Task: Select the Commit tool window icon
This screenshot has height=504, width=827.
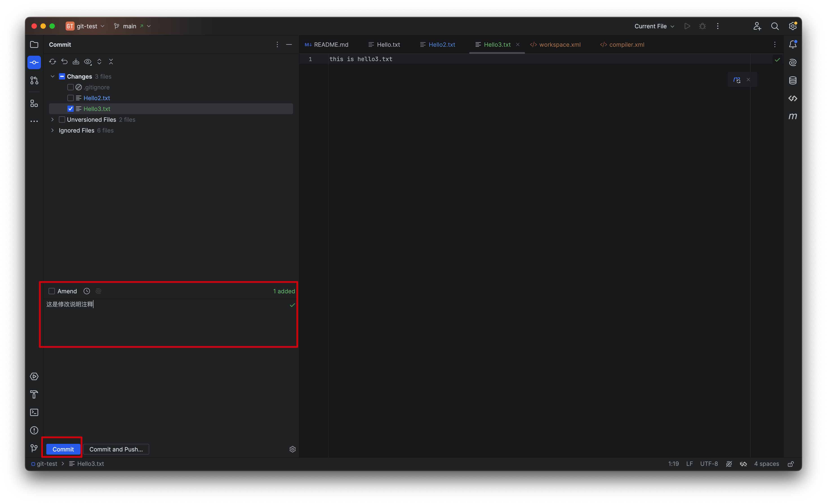Action: [34, 62]
